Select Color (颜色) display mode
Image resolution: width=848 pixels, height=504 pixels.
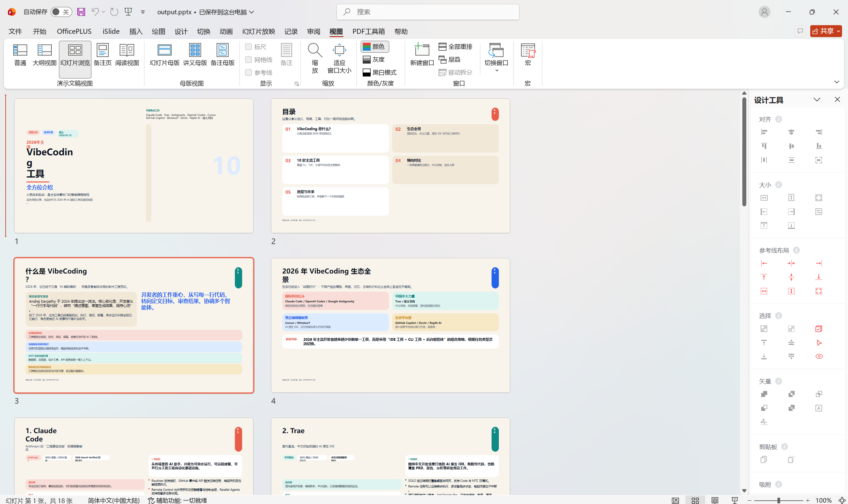[374, 47]
